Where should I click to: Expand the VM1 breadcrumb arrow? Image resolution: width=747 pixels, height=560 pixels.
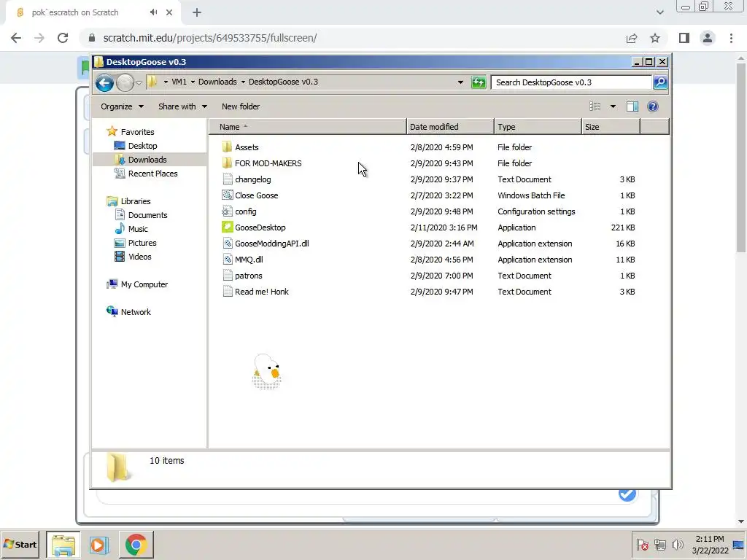pyautogui.click(x=166, y=82)
